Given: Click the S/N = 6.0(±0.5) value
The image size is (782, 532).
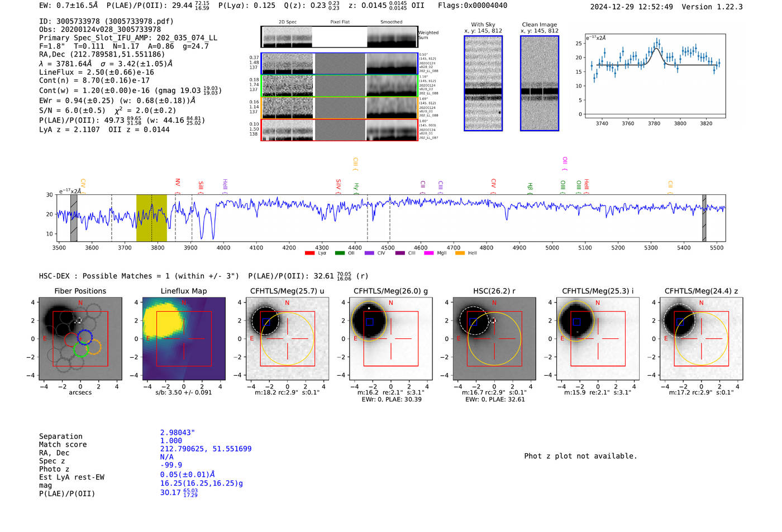Looking at the screenshot, I should pos(72,111).
